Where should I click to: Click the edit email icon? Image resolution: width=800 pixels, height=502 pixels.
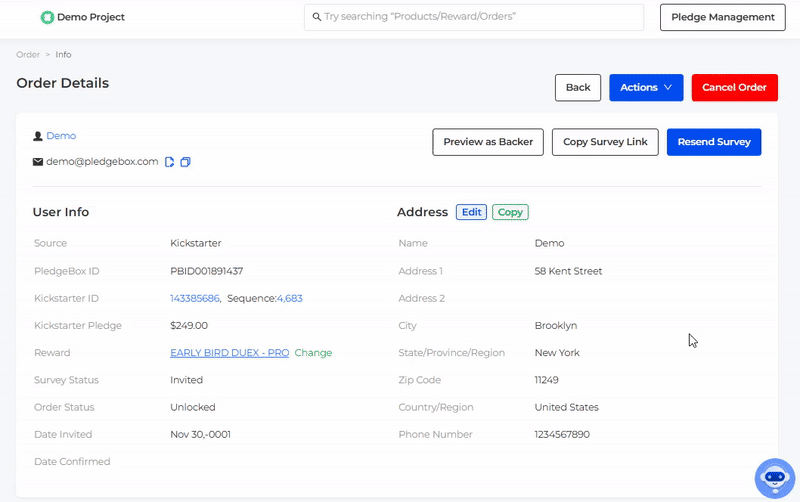[x=170, y=162]
